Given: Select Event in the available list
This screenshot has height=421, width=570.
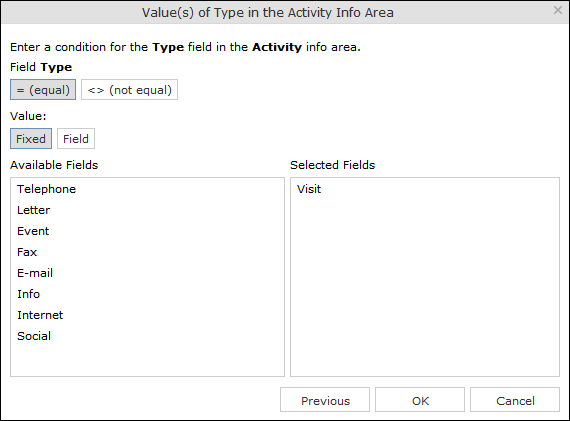Looking at the screenshot, I should pos(33,231).
